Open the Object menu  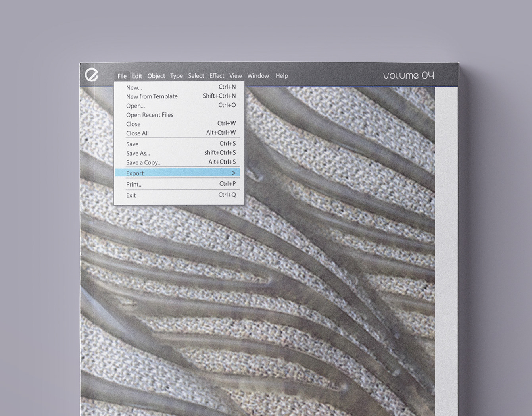[156, 76]
